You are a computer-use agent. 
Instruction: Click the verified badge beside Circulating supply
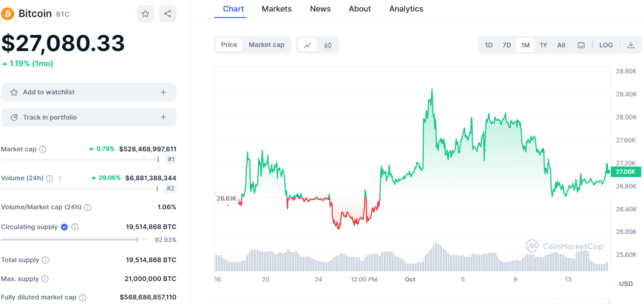(64, 227)
